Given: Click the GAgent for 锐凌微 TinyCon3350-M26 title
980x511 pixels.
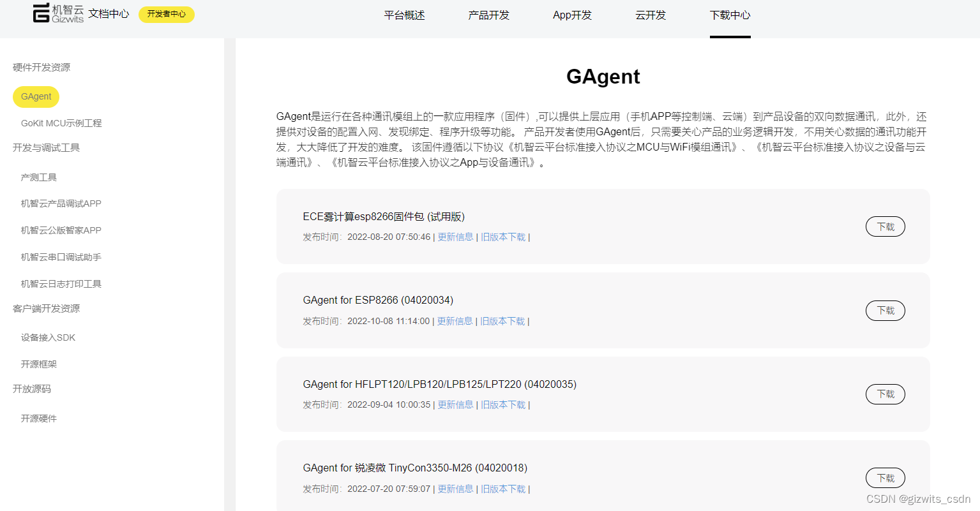Looking at the screenshot, I should tap(415, 468).
